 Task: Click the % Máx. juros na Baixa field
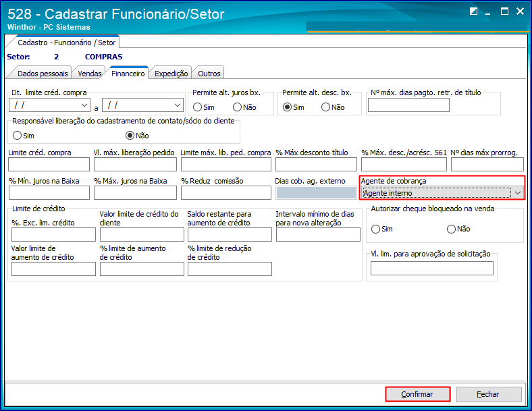coord(135,192)
